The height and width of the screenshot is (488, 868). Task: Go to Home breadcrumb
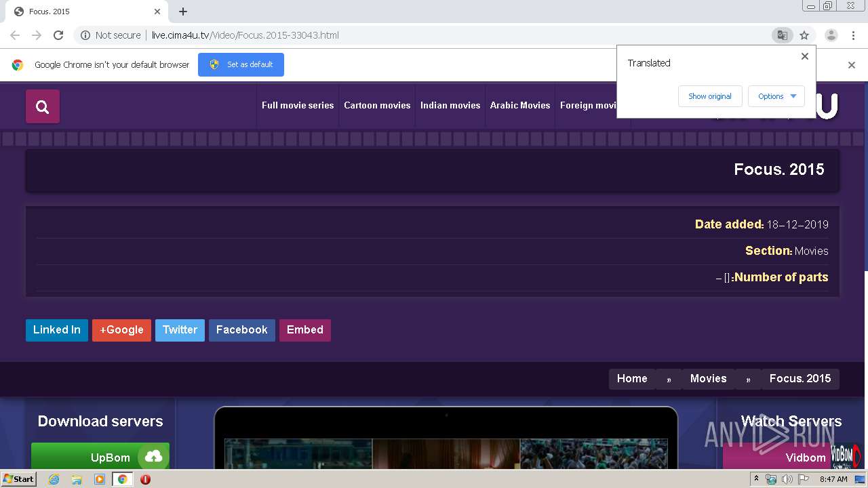coord(632,379)
